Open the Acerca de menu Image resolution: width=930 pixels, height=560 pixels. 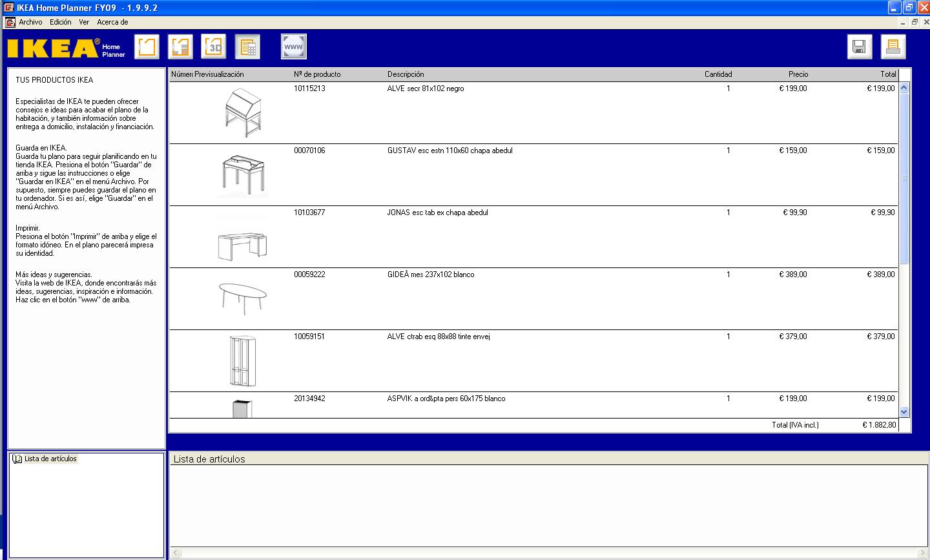tap(112, 22)
